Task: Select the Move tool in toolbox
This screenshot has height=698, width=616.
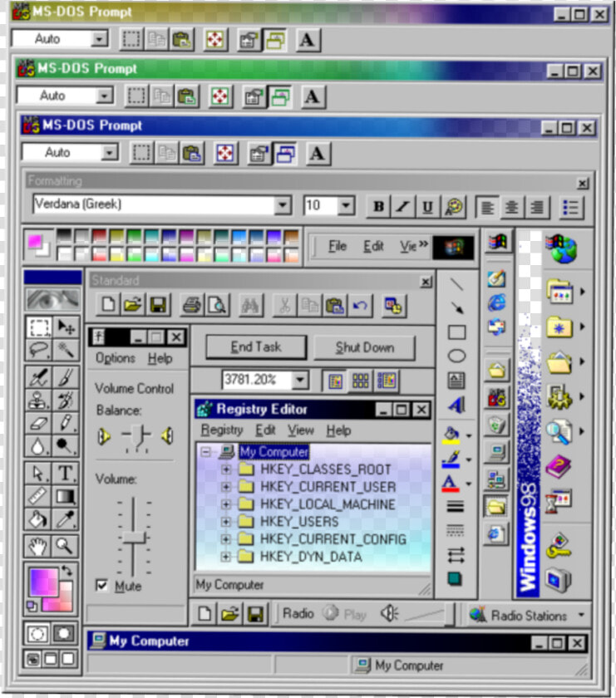Action: tap(66, 327)
